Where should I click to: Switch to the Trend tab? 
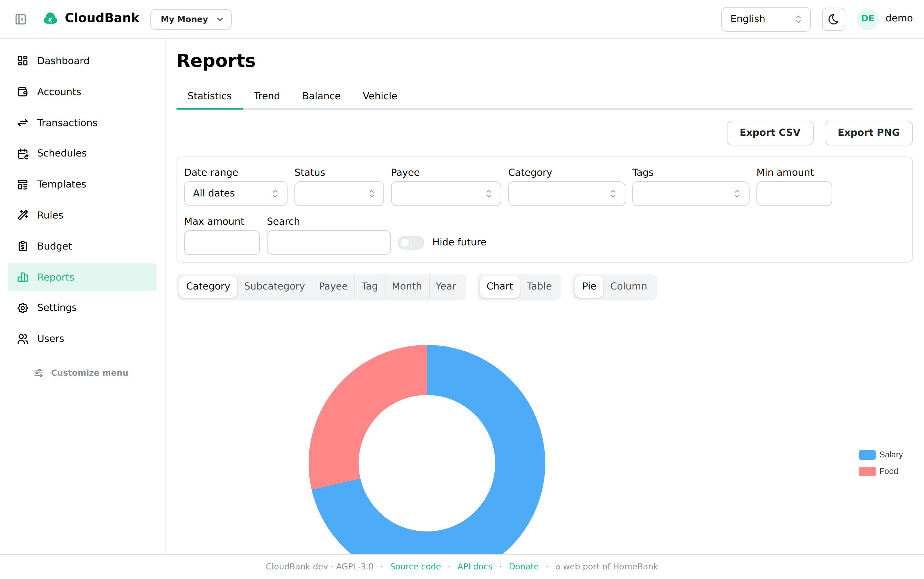267,96
